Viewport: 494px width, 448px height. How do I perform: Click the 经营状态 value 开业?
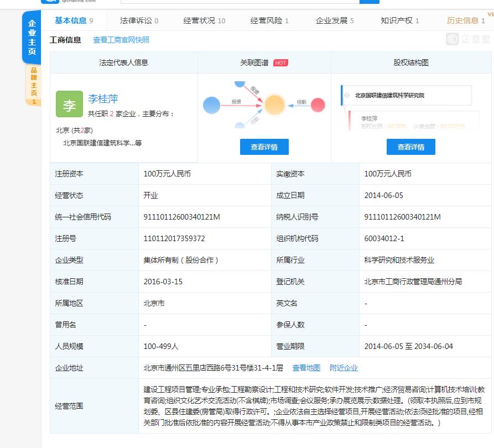150,195
